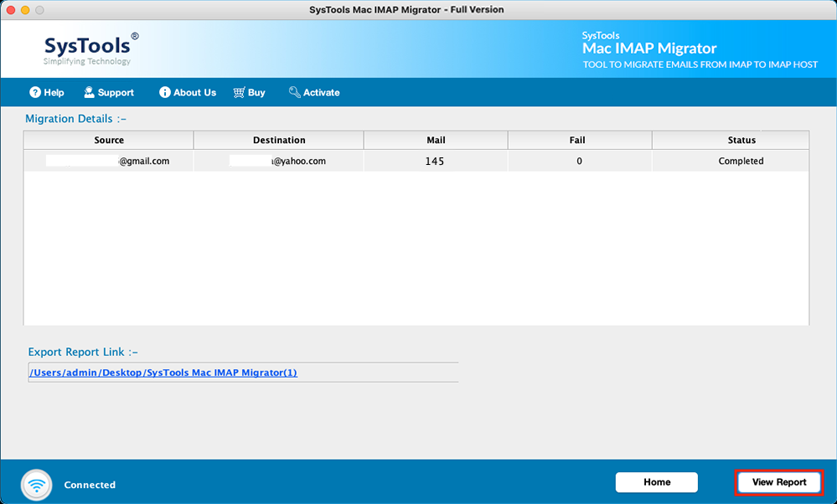Open the Help menu item
The image size is (837, 504).
(47, 92)
